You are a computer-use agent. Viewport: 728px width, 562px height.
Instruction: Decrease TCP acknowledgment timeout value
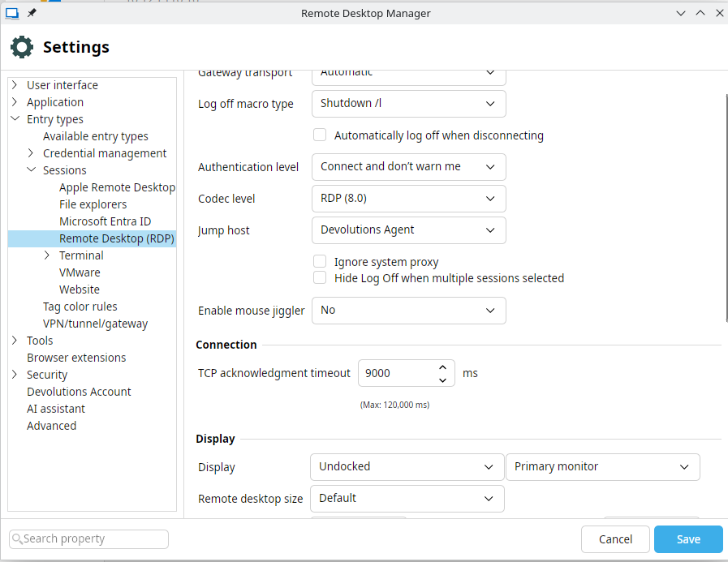coord(442,380)
